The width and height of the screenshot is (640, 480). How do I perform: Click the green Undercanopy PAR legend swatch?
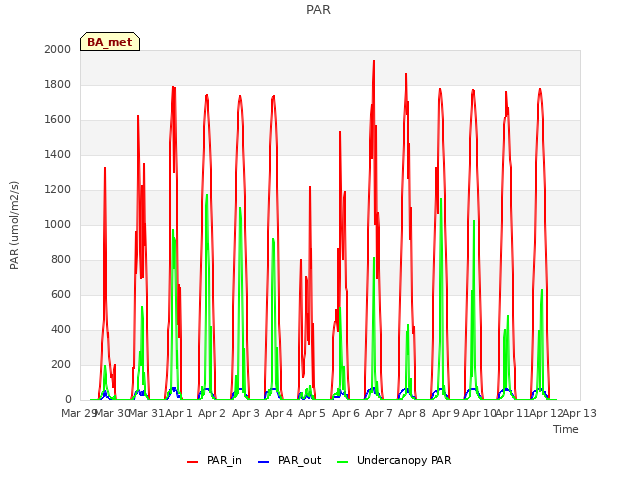point(343,462)
